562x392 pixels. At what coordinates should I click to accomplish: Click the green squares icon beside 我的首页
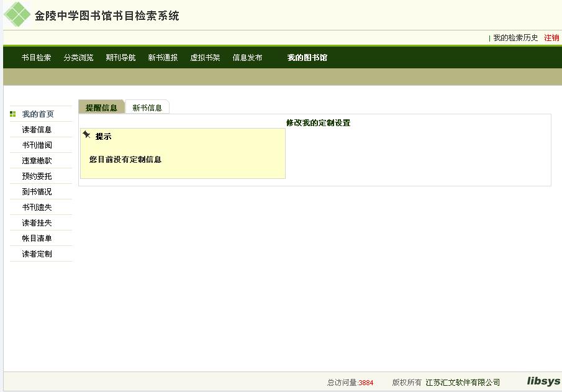coord(13,114)
